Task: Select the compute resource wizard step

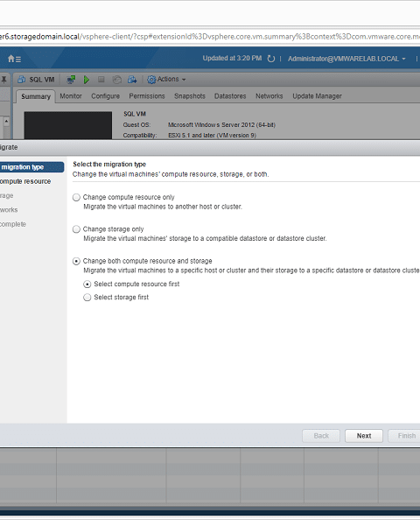Action: click(25, 181)
